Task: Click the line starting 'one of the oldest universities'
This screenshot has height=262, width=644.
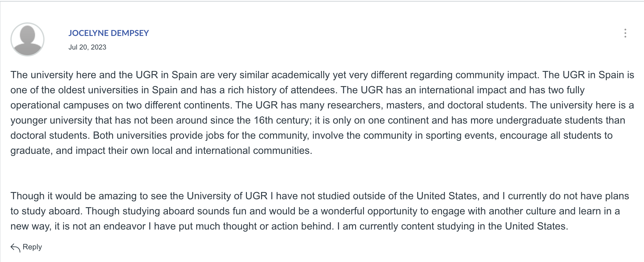Action: coord(297,90)
